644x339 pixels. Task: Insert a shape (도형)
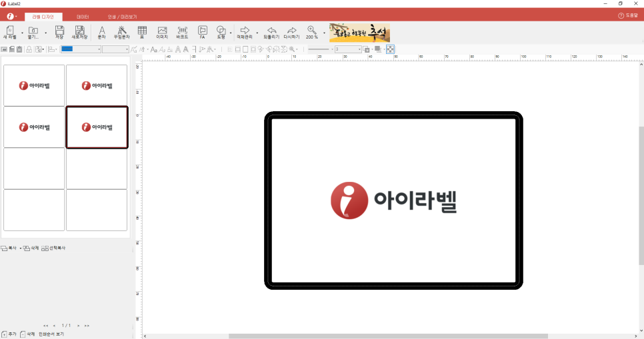coord(221,33)
